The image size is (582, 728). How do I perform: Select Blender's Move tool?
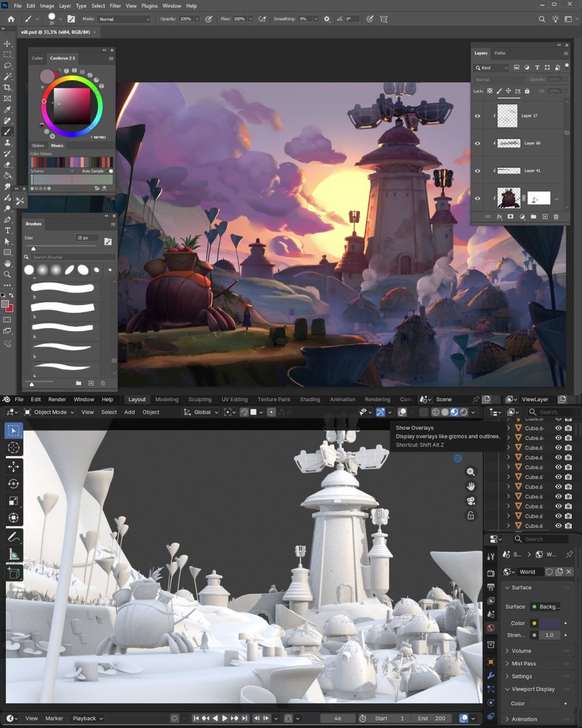click(14, 467)
